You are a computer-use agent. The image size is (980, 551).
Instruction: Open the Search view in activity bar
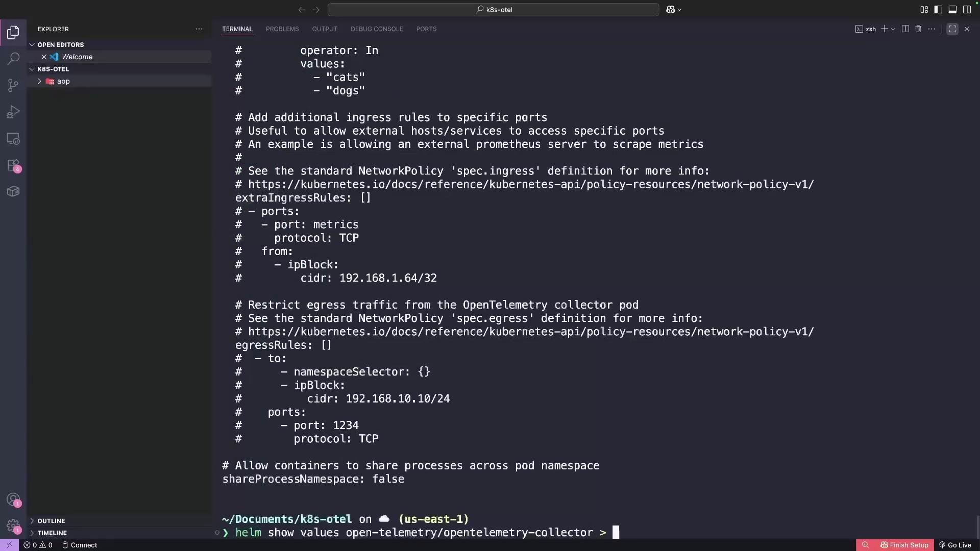click(13, 59)
